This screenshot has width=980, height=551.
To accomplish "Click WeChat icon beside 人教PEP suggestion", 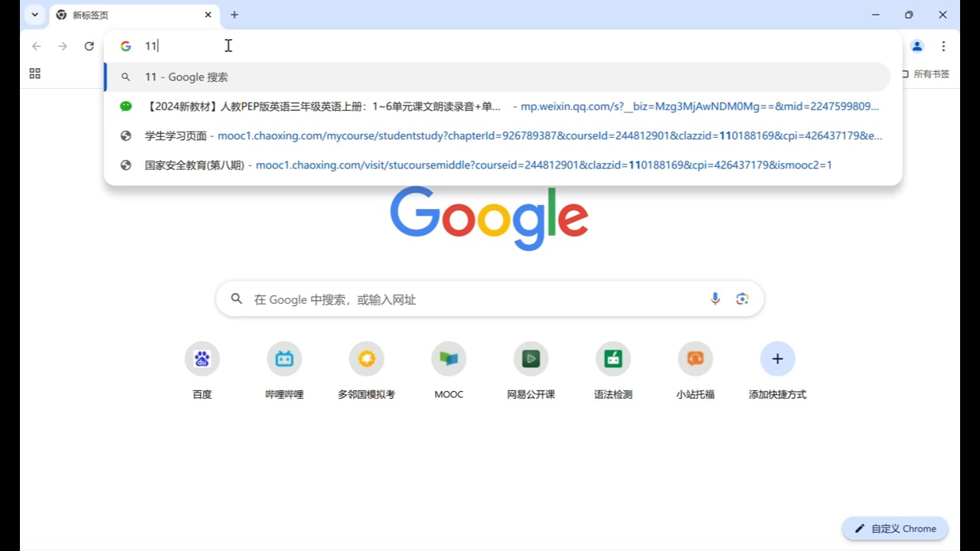I will (x=126, y=106).
